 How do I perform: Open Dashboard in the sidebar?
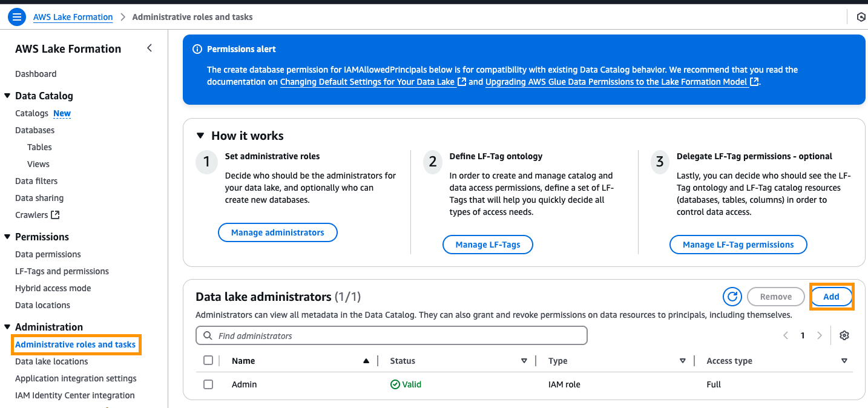click(36, 74)
